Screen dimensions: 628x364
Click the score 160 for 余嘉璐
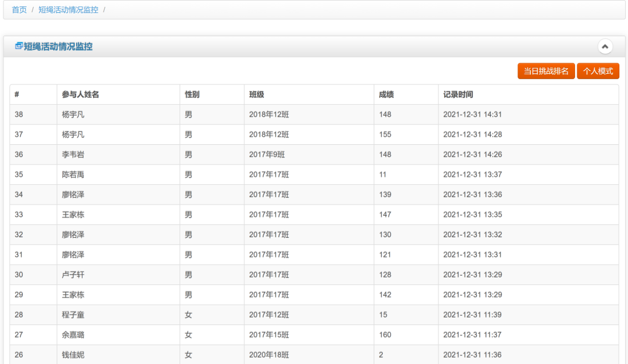385,335
